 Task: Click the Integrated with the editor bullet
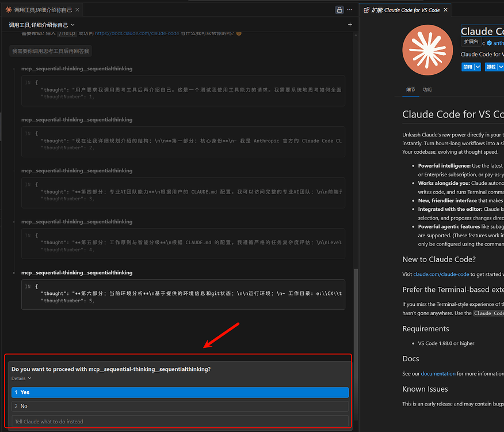461,214
